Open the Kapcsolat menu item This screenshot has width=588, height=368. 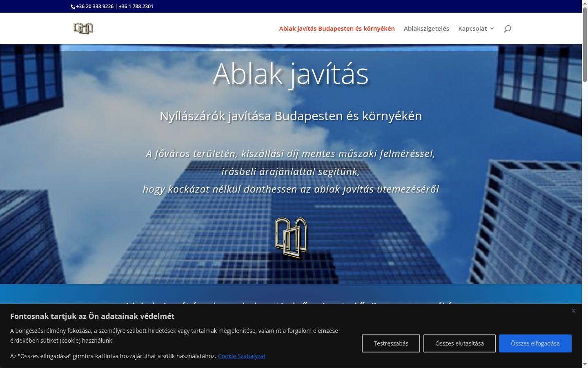click(472, 29)
